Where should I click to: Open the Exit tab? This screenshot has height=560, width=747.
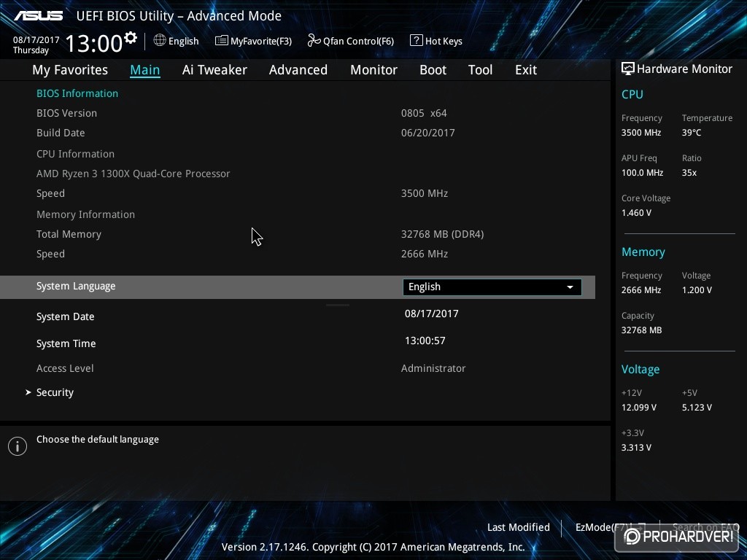[x=526, y=69]
